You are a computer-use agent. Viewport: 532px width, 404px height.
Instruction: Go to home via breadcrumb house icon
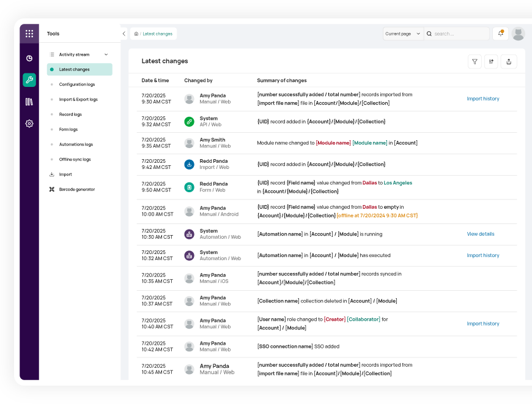[136, 34]
